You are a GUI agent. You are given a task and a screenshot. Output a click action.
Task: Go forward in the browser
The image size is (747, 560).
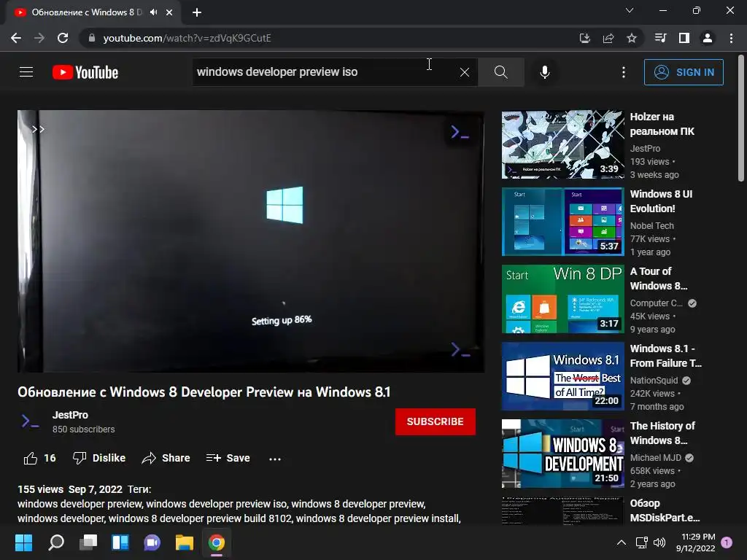tap(39, 38)
